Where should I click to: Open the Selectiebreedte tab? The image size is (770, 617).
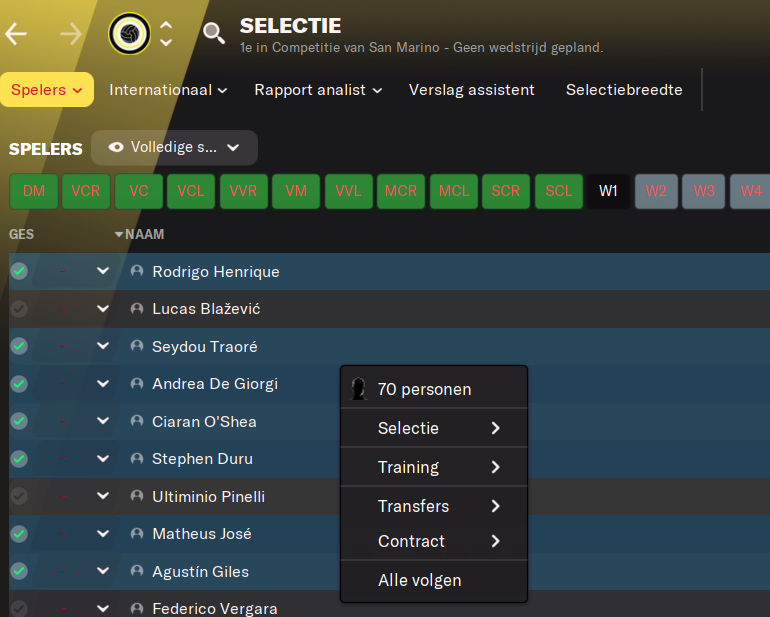pos(624,89)
